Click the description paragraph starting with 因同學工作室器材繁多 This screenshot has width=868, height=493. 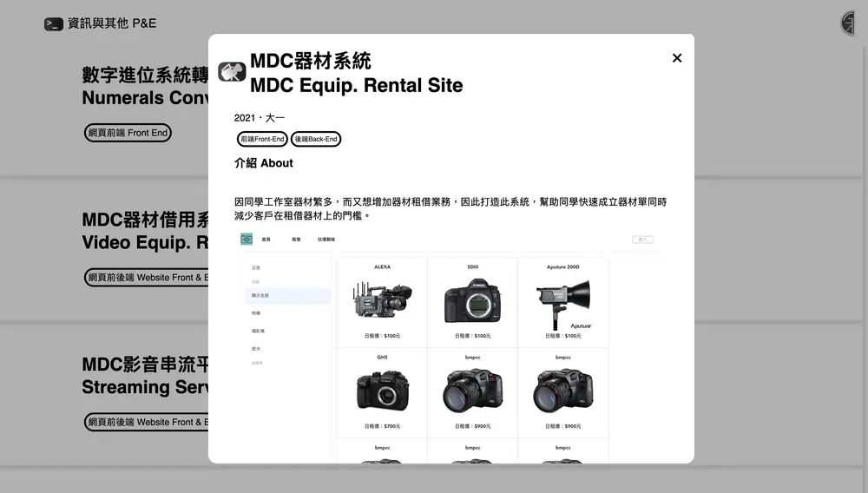tap(450, 208)
